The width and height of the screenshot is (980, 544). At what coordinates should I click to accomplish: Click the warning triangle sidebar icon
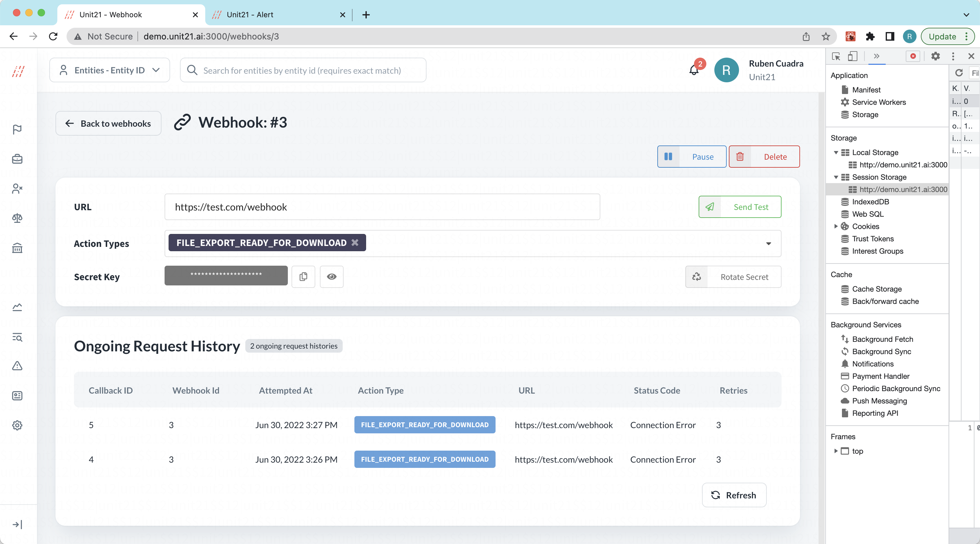pyautogui.click(x=17, y=366)
